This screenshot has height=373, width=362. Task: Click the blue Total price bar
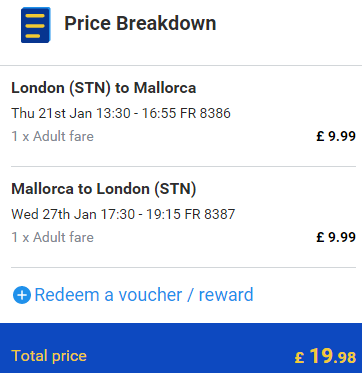click(x=181, y=348)
